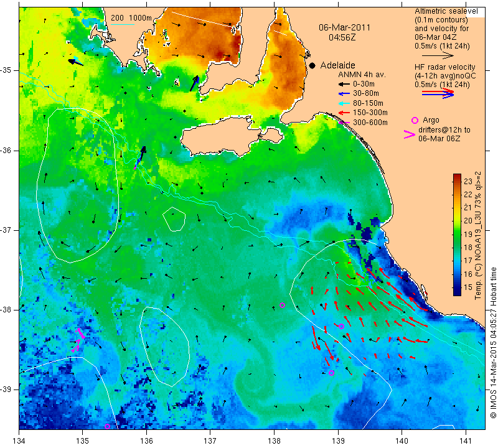
Task: Click the magenta drifter chevron legend symbol
Action: [x=410, y=134]
